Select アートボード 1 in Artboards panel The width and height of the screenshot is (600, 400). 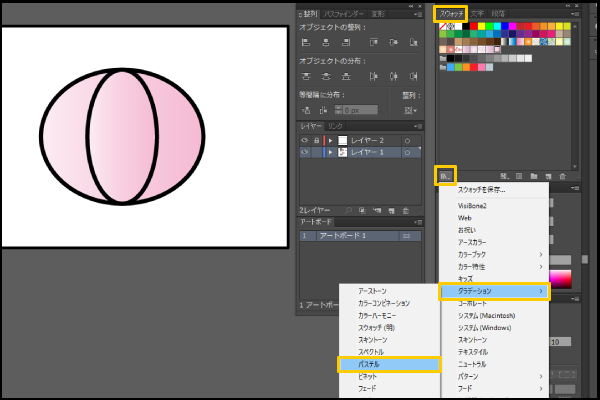(343, 235)
